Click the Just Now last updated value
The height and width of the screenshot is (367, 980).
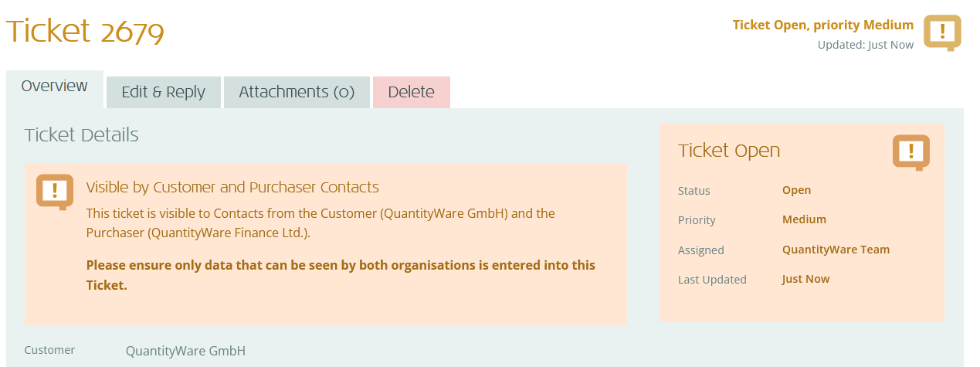tap(805, 279)
